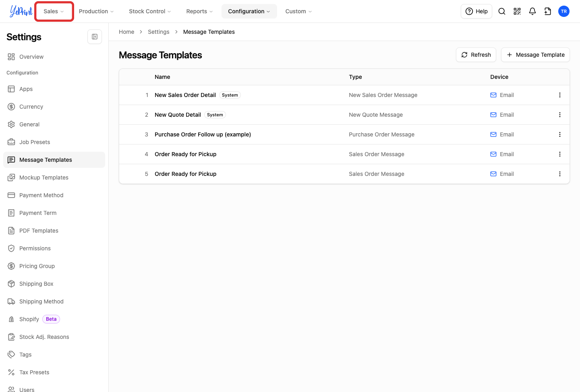Open the Currency settings page
This screenshot has width=580, height=392.
click(x=54, y=107)
